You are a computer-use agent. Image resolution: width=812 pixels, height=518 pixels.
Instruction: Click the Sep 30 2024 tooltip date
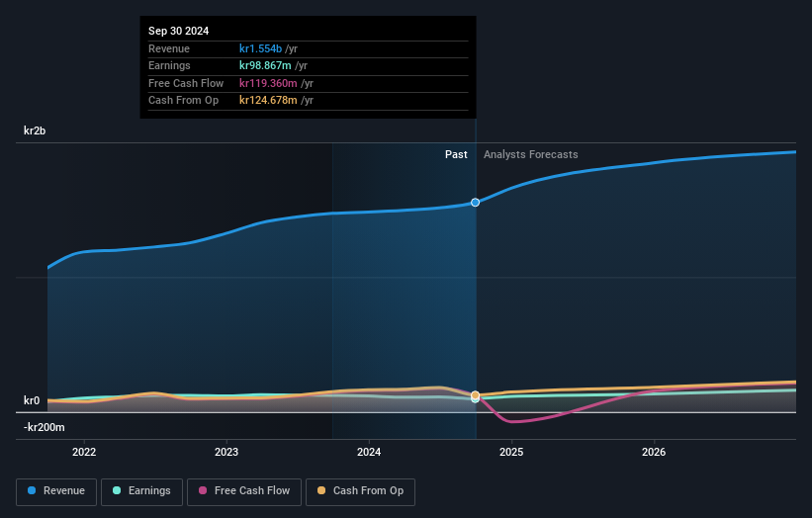179,31
